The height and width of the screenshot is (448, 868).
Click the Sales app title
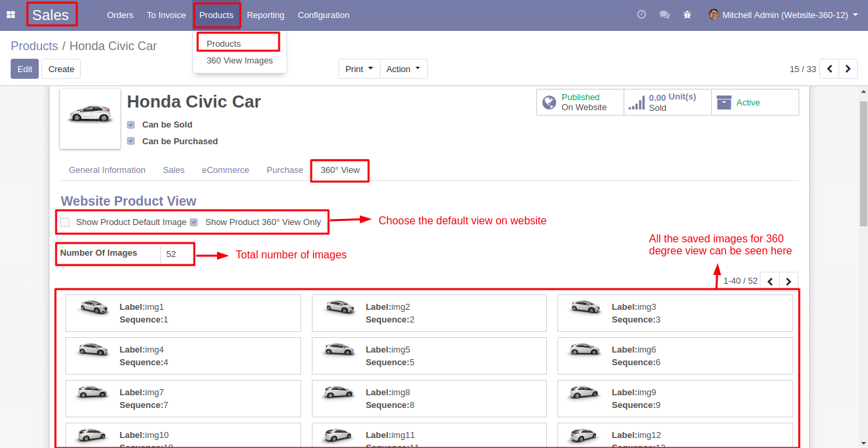click(x=51, y=15)
